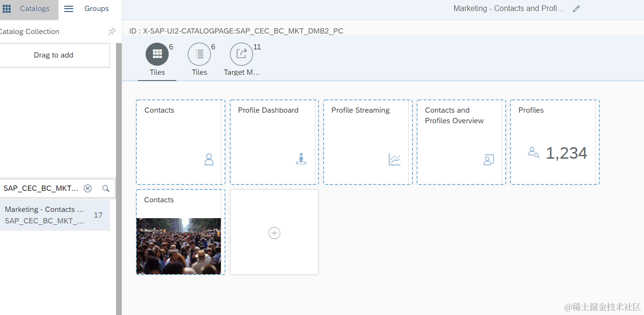
Task: Switch to the Catalogs tab
Action: point(29,9)
